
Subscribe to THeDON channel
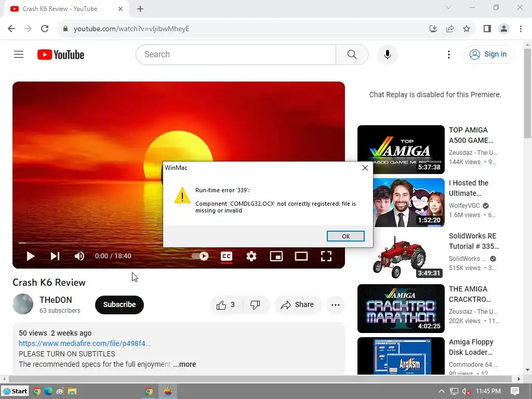tap(119, 304)
